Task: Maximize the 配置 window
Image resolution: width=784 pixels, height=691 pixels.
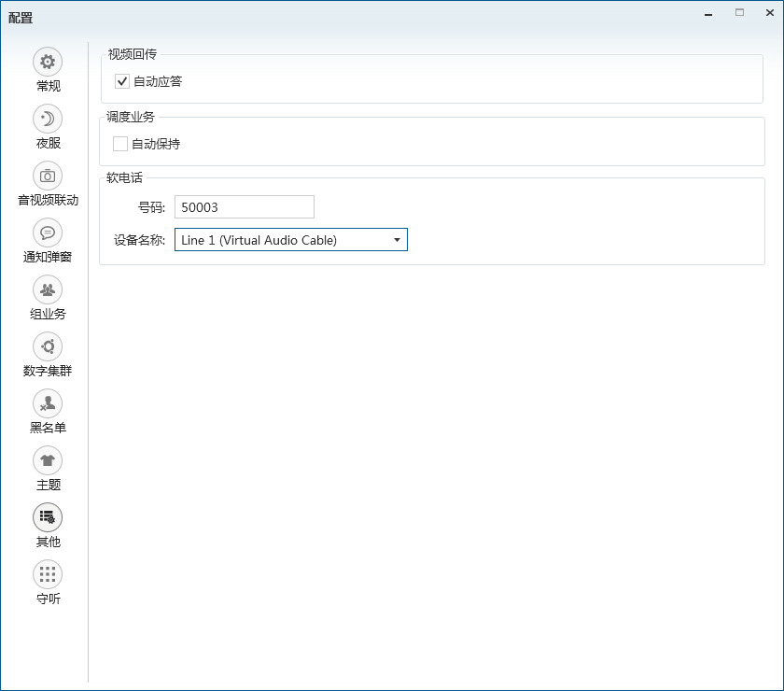Action: (x=739, y=13)
